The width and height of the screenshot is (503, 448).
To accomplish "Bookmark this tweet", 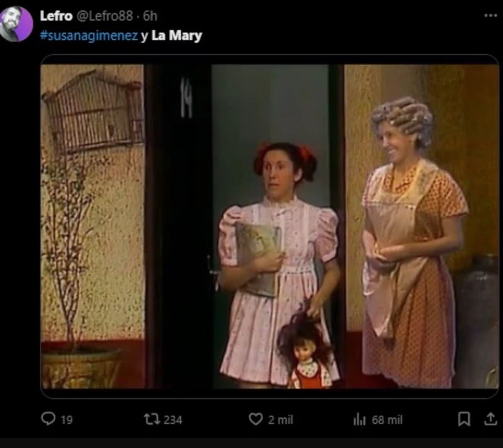I will tap(464, 419).
